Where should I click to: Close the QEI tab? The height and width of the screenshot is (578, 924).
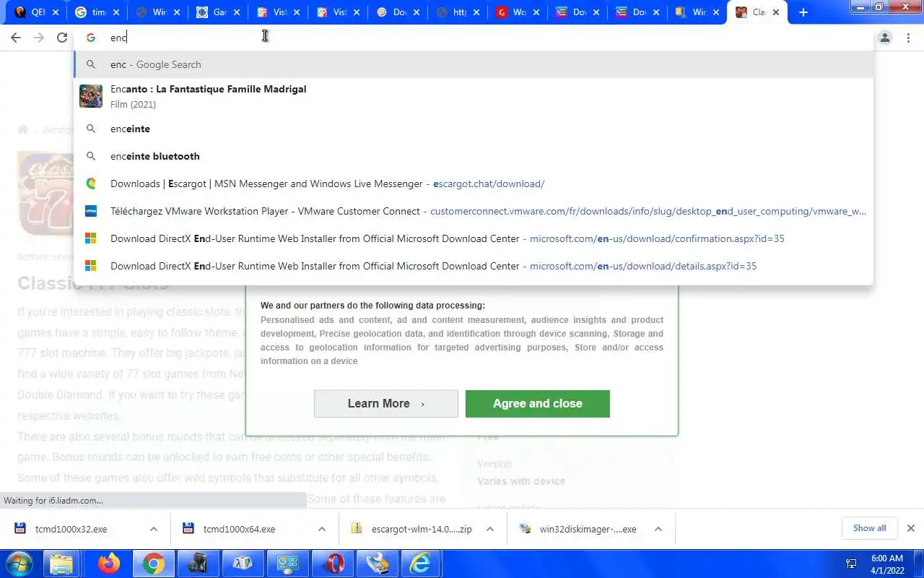click(x=56, y=12)
